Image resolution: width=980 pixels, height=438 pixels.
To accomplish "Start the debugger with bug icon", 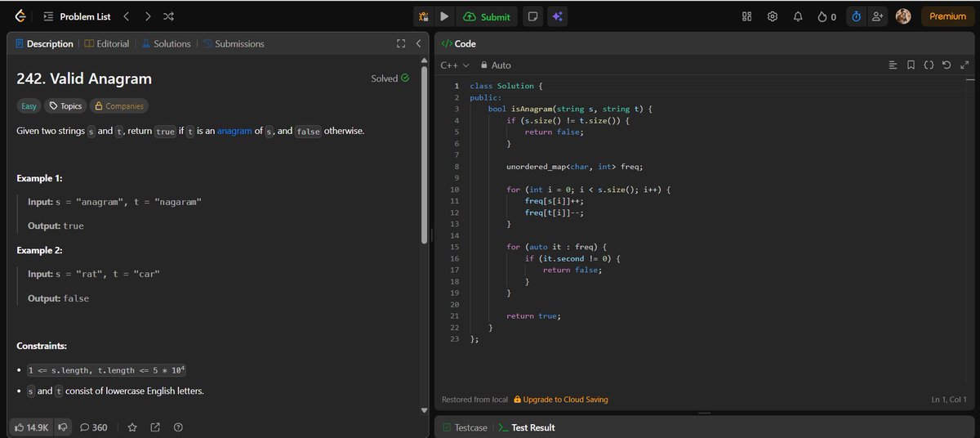I will [x=424, y=16].
